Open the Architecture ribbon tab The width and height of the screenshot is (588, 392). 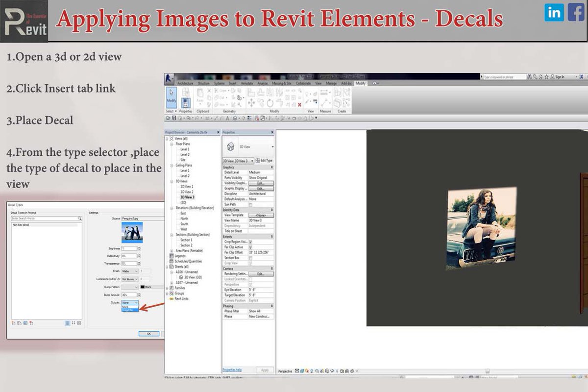point(187,83)
